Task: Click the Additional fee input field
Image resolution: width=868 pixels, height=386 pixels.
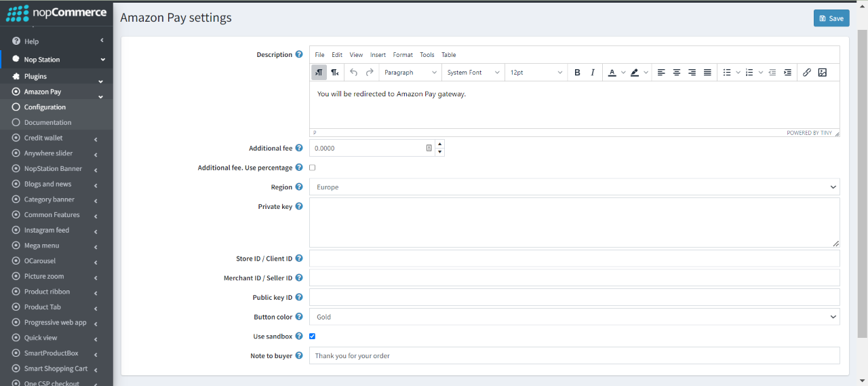Action: tap(372, 148)
